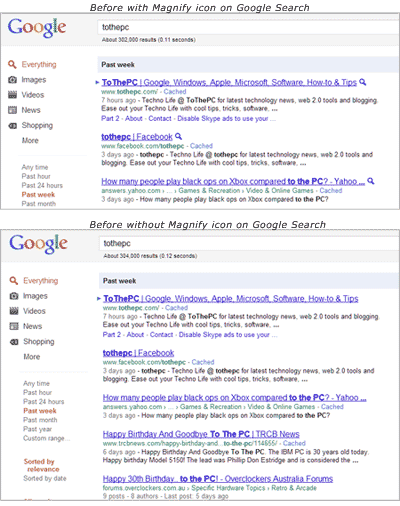Open the Custom range... time filter
The width and height of the screenshot is (400, 506).
point(46,438)
